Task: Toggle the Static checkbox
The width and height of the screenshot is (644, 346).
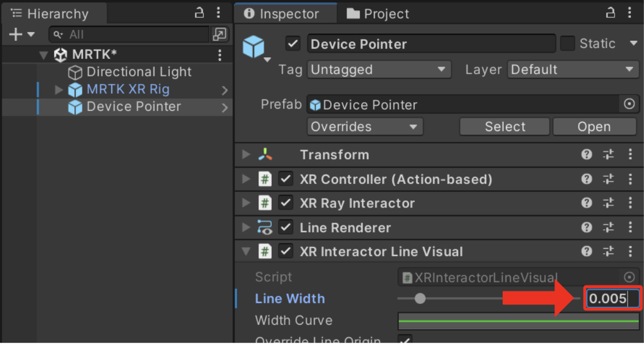Action: click(x=568, y=43)
